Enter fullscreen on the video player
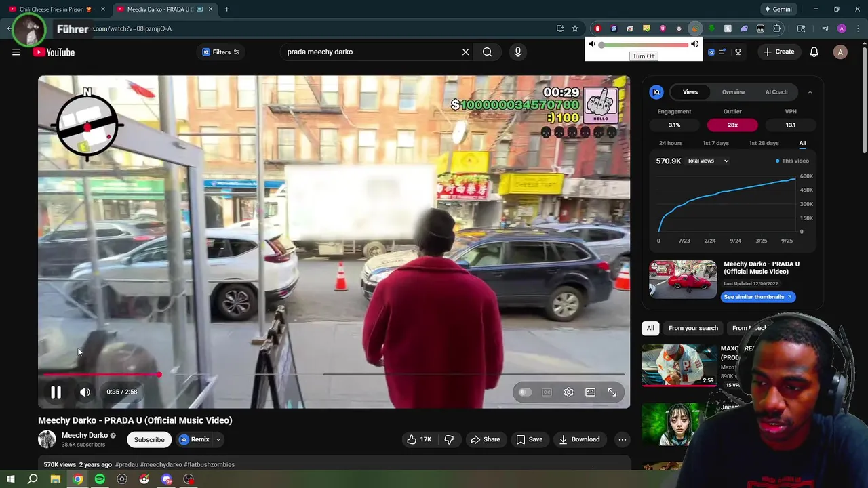The width and height of the screenshot is (868, 488). click(x=612, y=392)
